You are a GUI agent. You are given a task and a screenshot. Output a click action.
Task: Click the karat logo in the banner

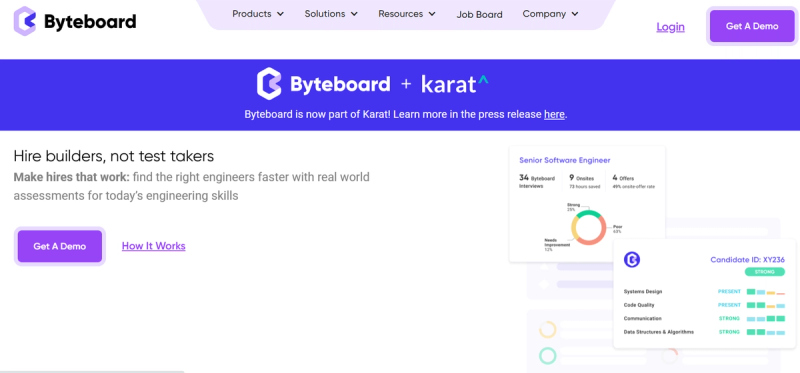point(455,84)
